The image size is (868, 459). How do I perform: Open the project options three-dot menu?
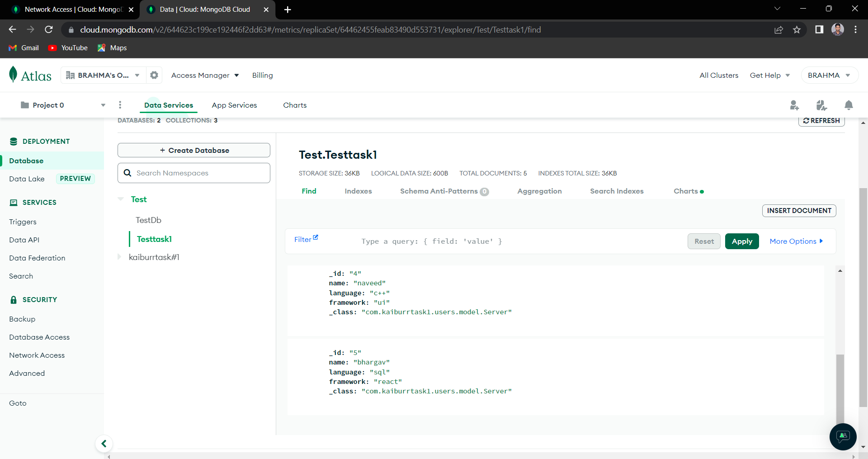point(120,104)
